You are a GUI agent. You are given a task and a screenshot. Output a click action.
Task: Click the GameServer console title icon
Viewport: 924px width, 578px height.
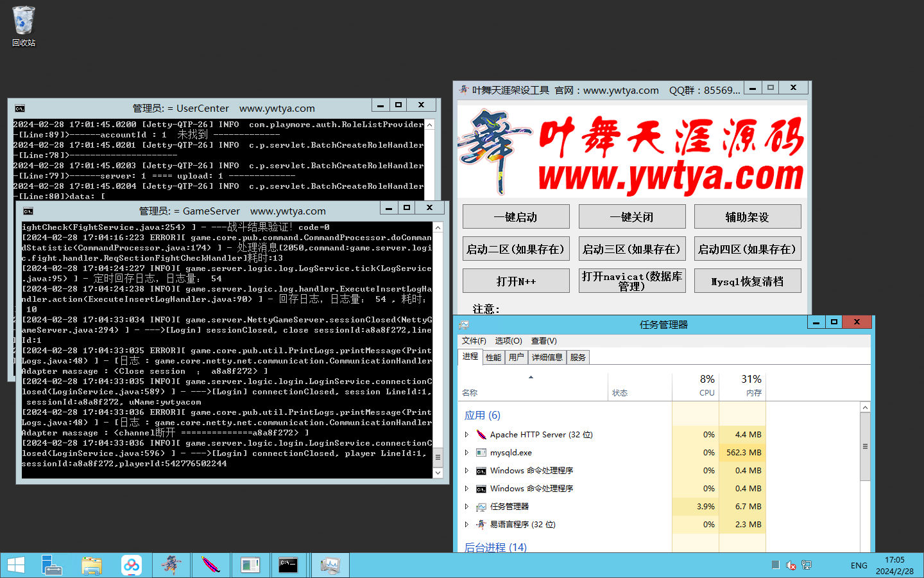[x=28, y=211]
